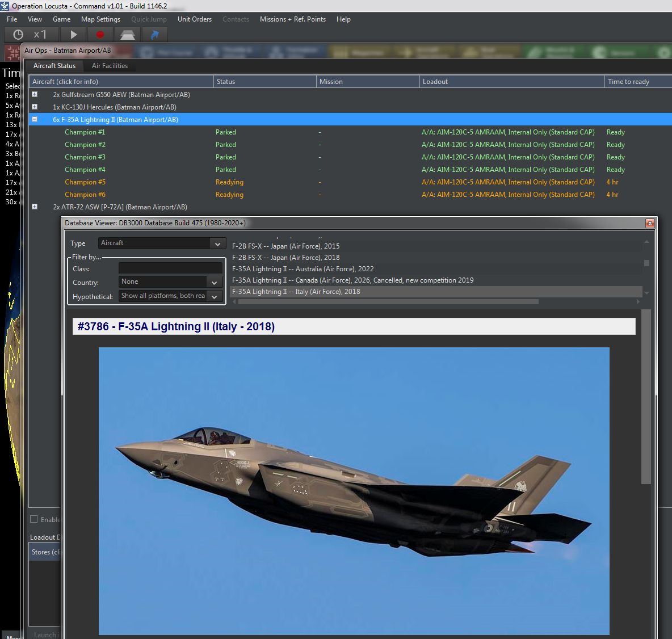Select F-35A Lightning II Australia 2022 entry
Viewport: 672px width, 639px height.
pyautogui.click(x=303, y=269)
